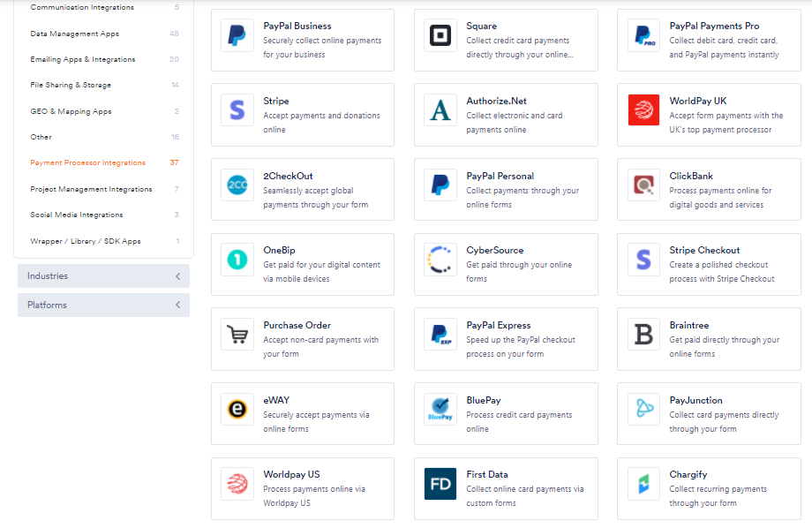
Task: Click the Braintree B logo icon
Action: pyautogui.click(x=643, y=335)
